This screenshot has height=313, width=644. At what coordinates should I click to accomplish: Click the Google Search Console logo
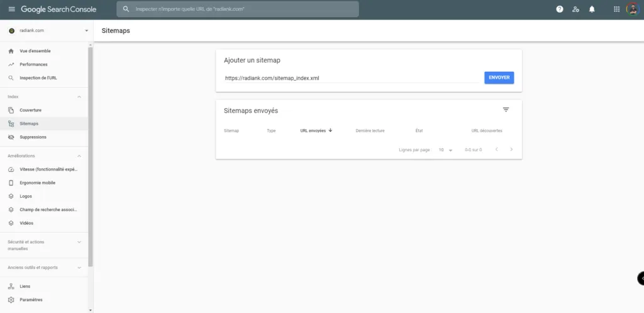click(58, 9)
